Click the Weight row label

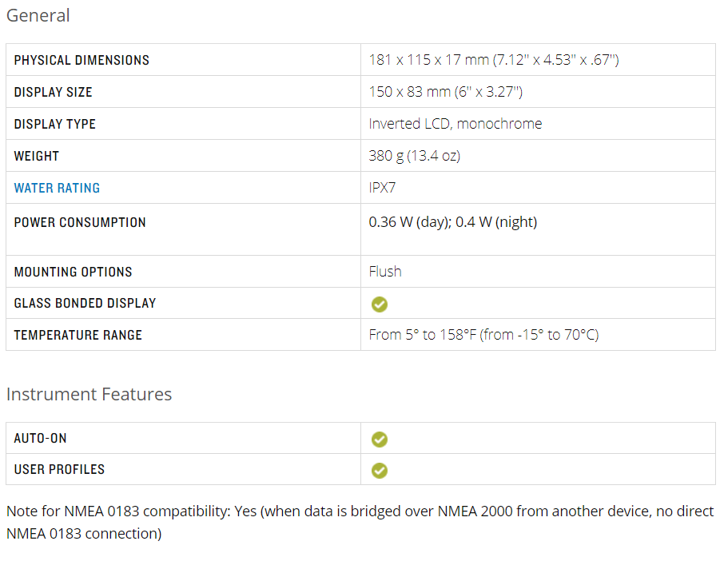tap(36, 156)
